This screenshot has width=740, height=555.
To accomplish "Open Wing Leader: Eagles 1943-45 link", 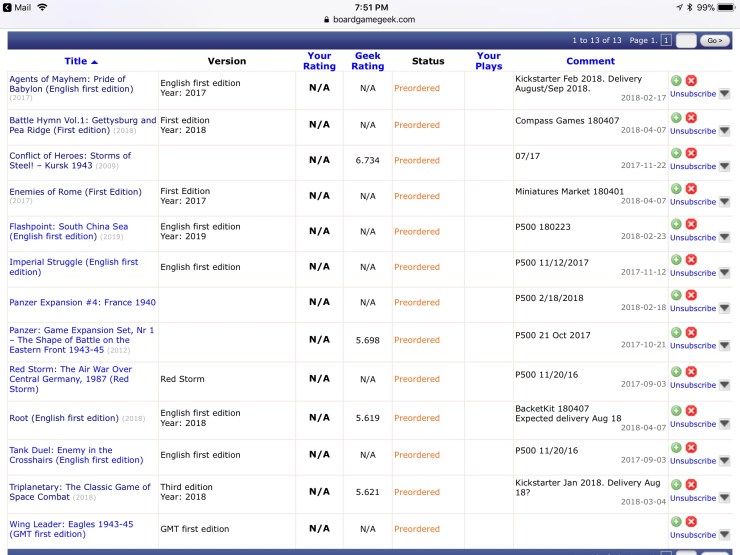I will click(x=71, y=529).
